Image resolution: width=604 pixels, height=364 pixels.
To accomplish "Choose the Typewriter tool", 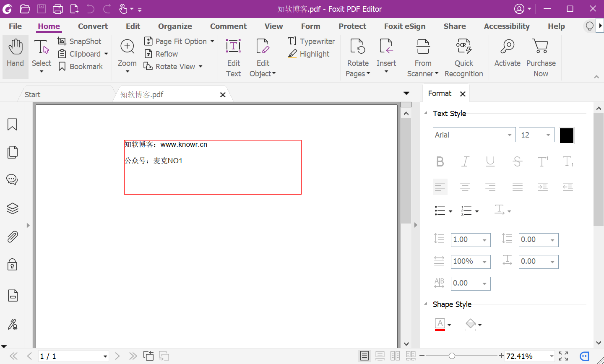I will click(311, 41).
